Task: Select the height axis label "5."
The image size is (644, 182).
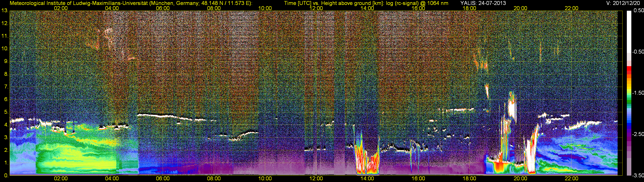Action: [6, 112]
